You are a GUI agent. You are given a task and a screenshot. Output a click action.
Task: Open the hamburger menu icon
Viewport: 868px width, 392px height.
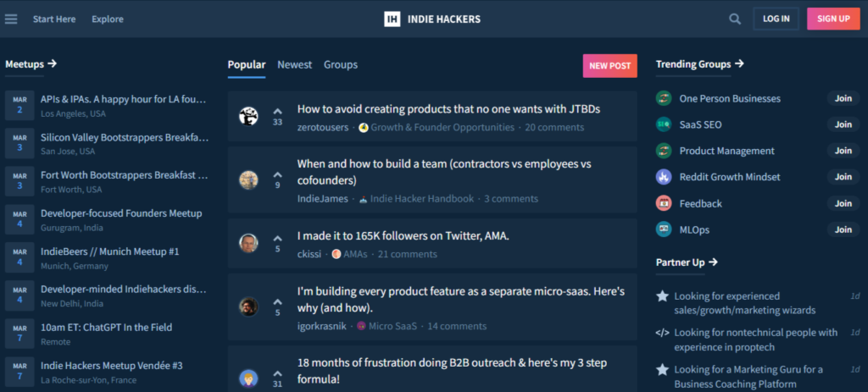pyautogui.click(x=11, y=19)
